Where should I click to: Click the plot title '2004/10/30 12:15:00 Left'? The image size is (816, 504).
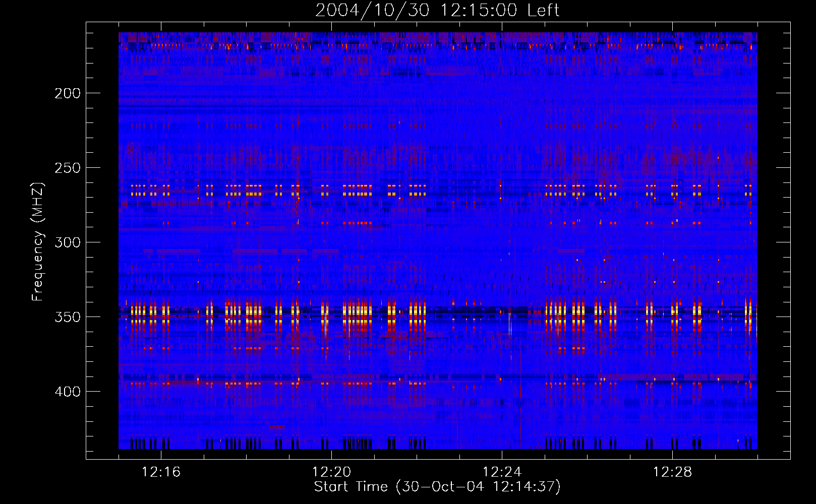(x=437, y=10)
